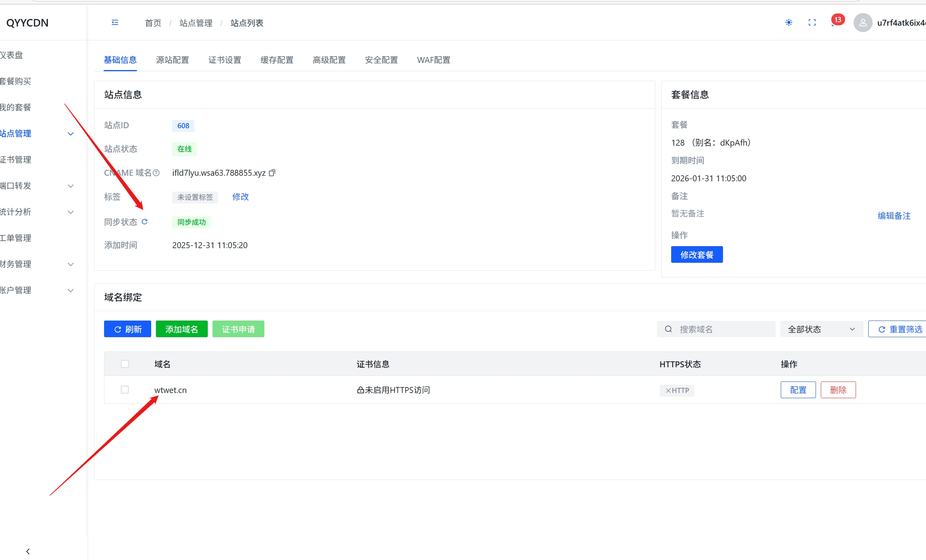Enter fullscreen mode via the fullscreen icon
This screenshot has height=560, width=926.
812,23
